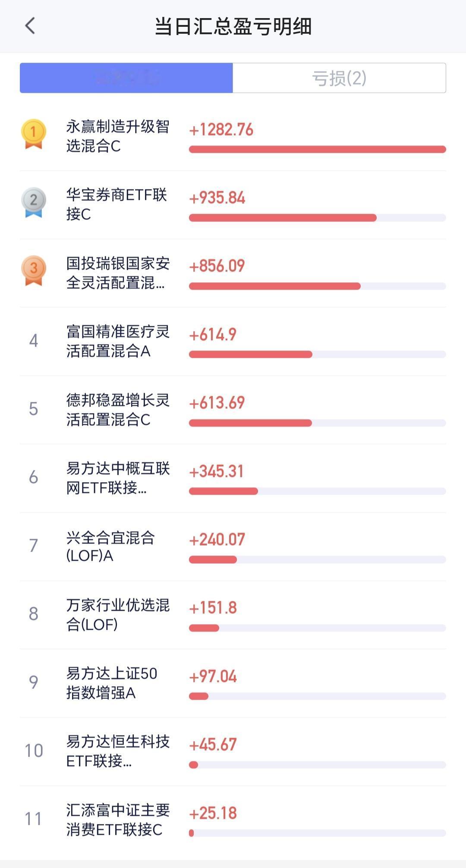The width and height of the screenshot is (466, 868).
Task: Tap the gold rank 1 medal
Action: coord(34,134)
